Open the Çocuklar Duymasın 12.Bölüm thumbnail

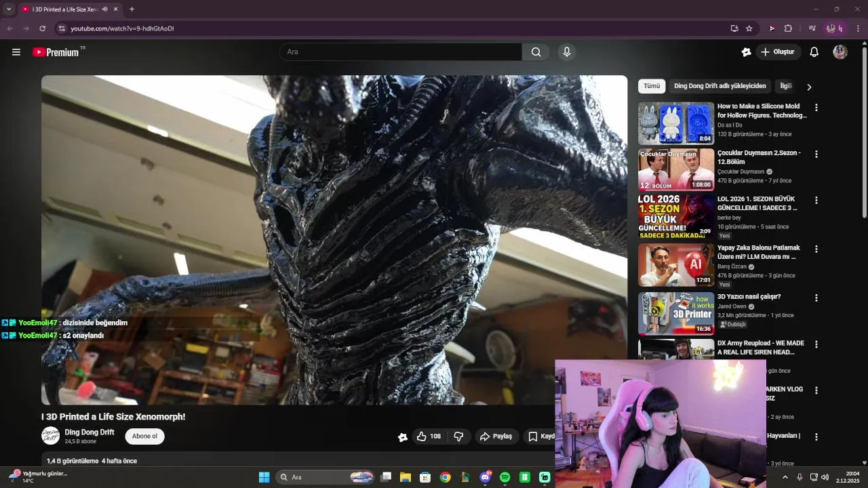[x=676, y=169]
